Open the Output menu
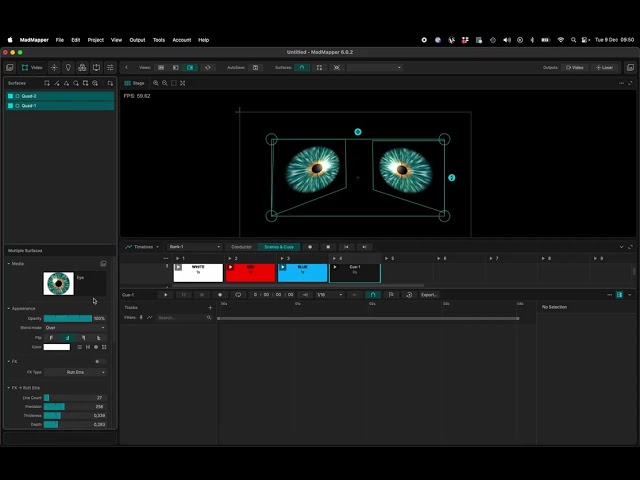 click(137, 40)
